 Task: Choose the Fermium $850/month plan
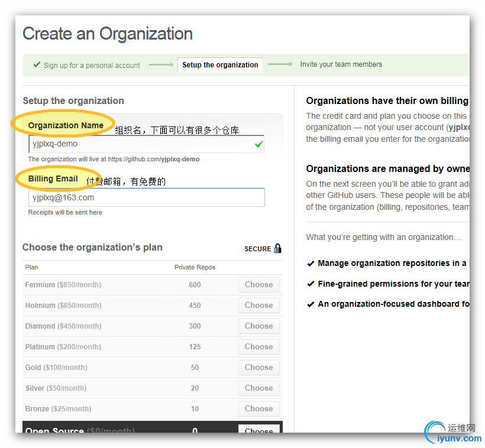point(259,285)
